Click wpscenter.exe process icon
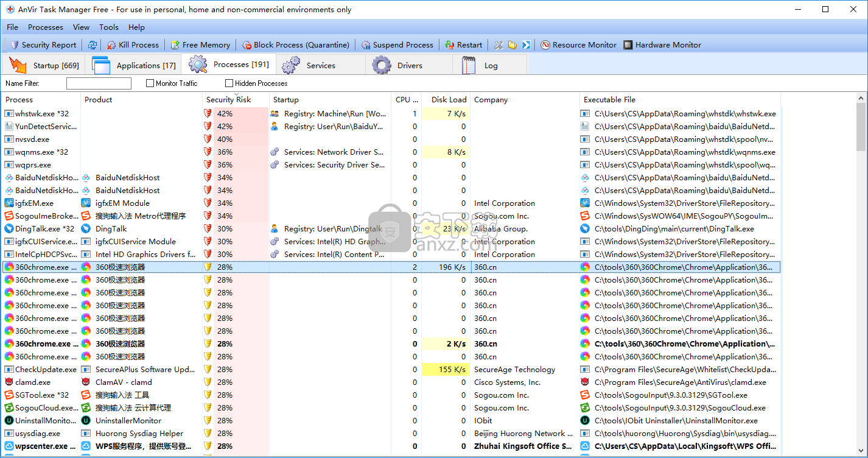Screen dimensions: 868x458 9,446
